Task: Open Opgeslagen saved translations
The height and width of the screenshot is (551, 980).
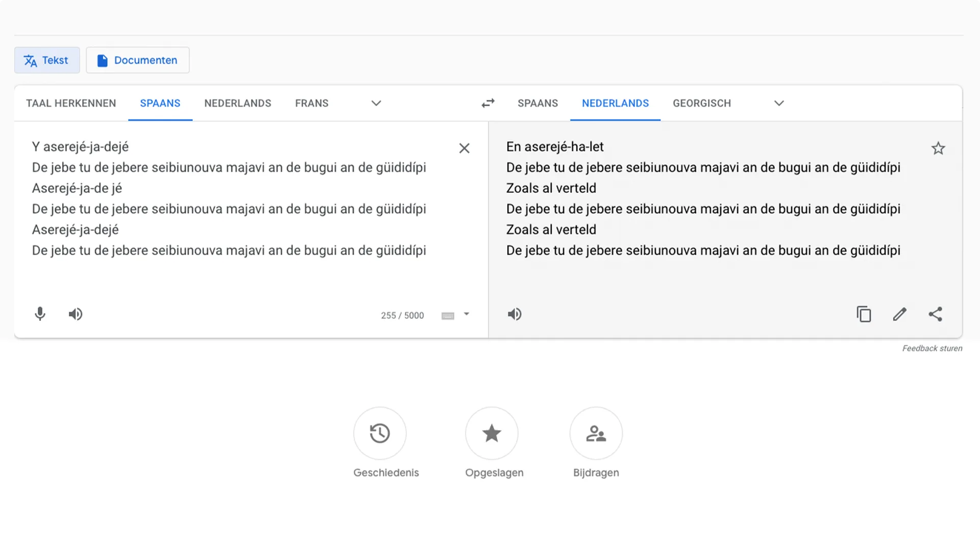Action: point(492,433)
